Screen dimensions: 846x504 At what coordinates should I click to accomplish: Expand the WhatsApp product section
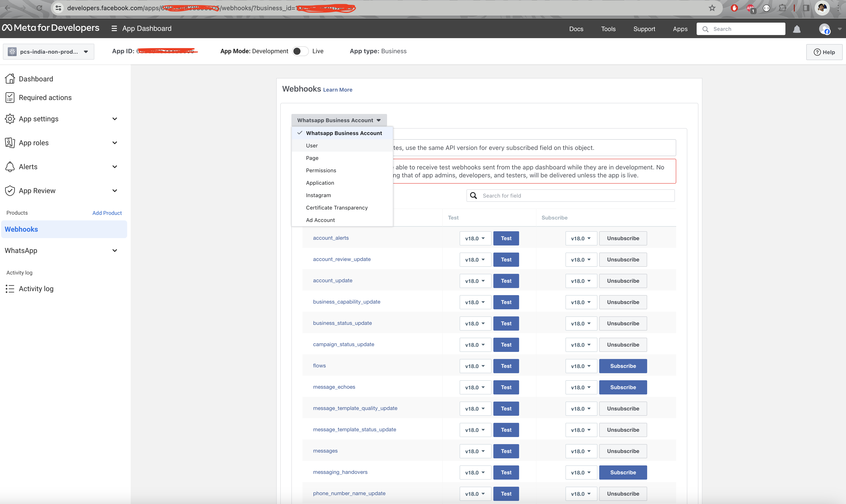[x=115, y=251]
